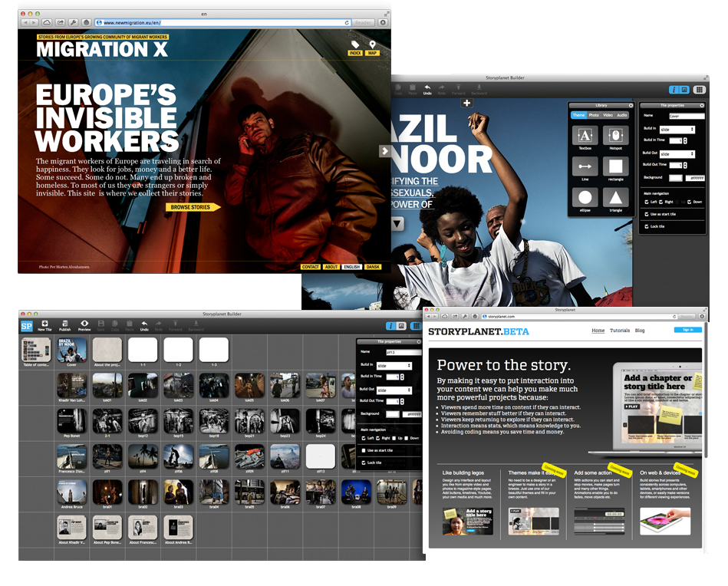The height and width of the screenshot is (586, 728).
Task: Switch Migration X to DANSK language
Action: pos(373,267)
